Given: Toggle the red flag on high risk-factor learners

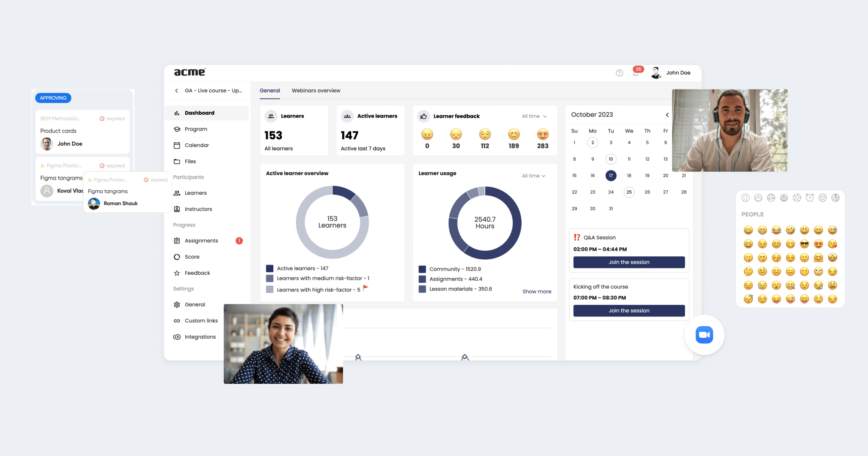Looking at the screenshot, I should tap(366, 288).
